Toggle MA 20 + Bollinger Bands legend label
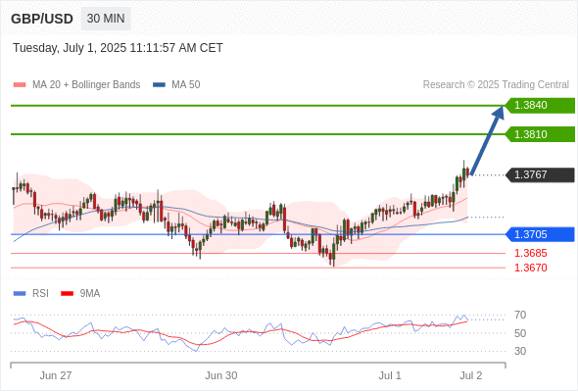This screenshot has height=392, width=578. click(86, 85)
